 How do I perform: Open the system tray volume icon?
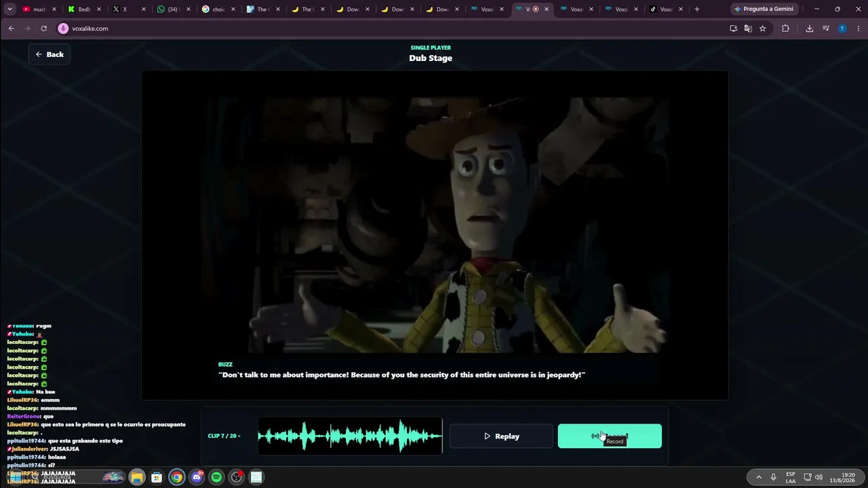point(818,477)
